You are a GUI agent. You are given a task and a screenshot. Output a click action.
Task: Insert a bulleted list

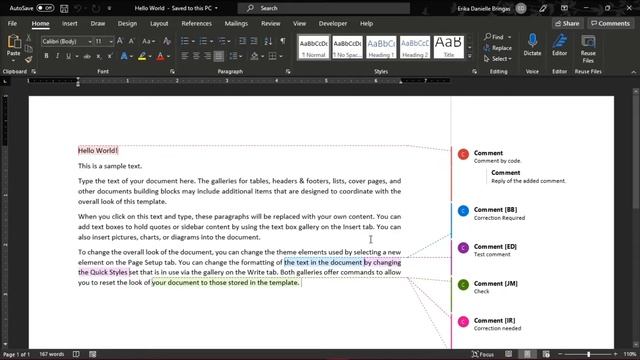(185, 41)
